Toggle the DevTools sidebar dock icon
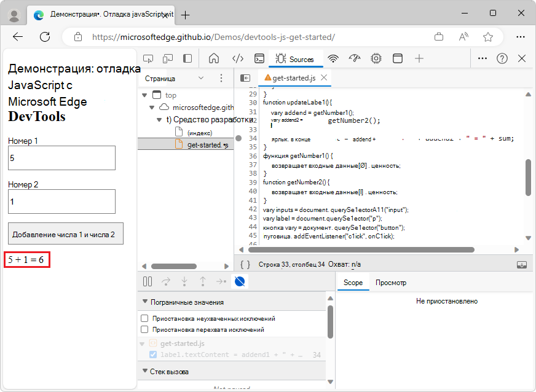The image size is (536, 392). click(187, 58)
